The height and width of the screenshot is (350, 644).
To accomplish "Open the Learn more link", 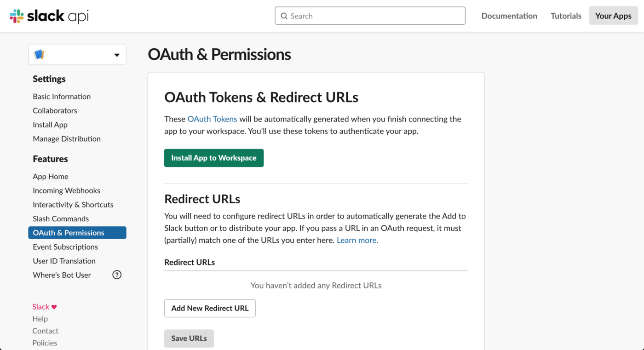I will click(357, 240).
